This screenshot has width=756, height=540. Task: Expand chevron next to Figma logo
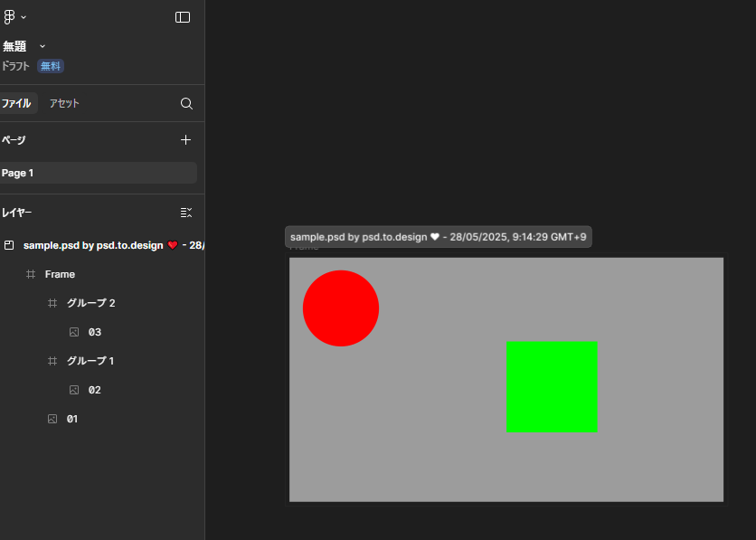(x=24, y=17)
